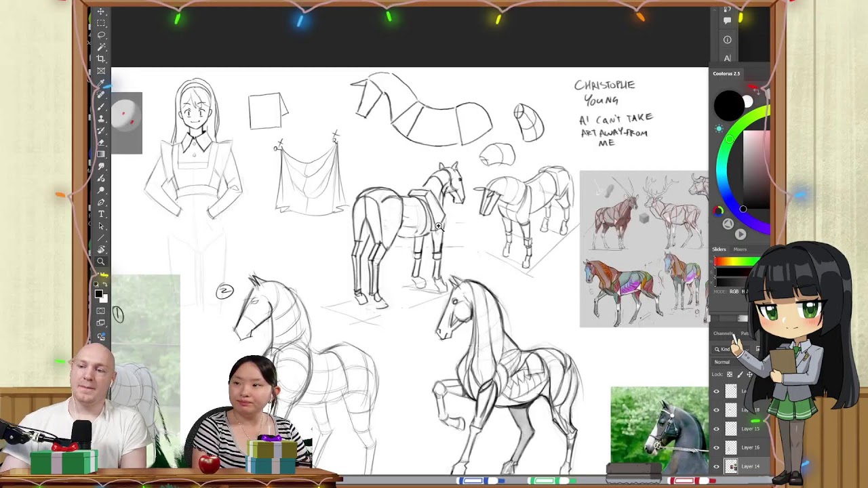Hide Layer 14 with eye icon
The image size is (868, 488).
(x=716, y=466)
